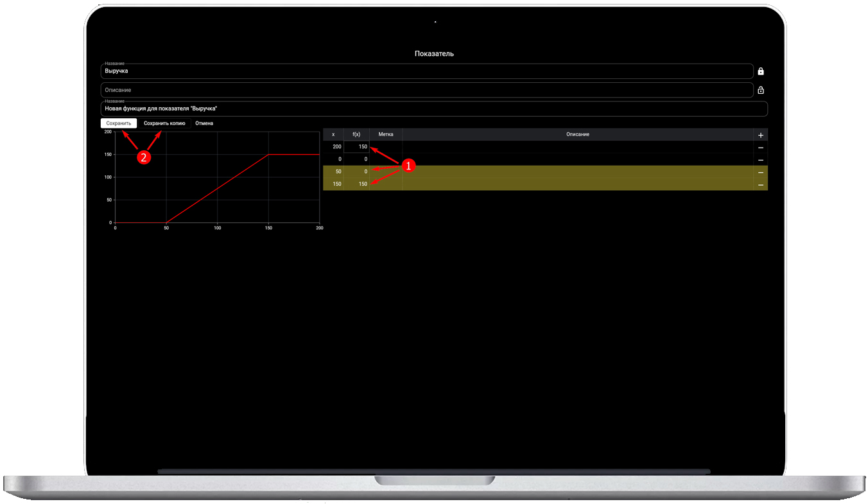
Task: Toggle the closed lock beside Выручка name field
Action: pos(761,71)
